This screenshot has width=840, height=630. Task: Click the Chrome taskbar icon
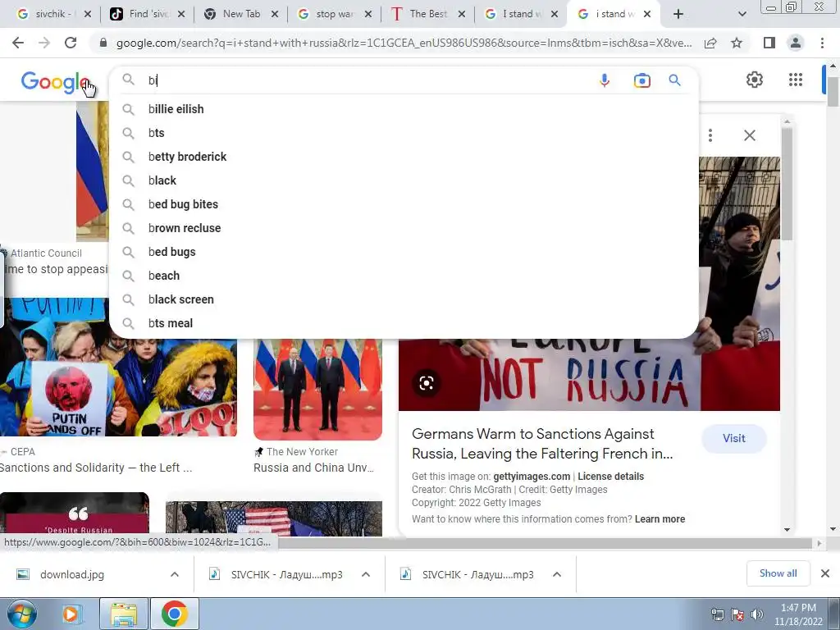(x=175, y=614)
